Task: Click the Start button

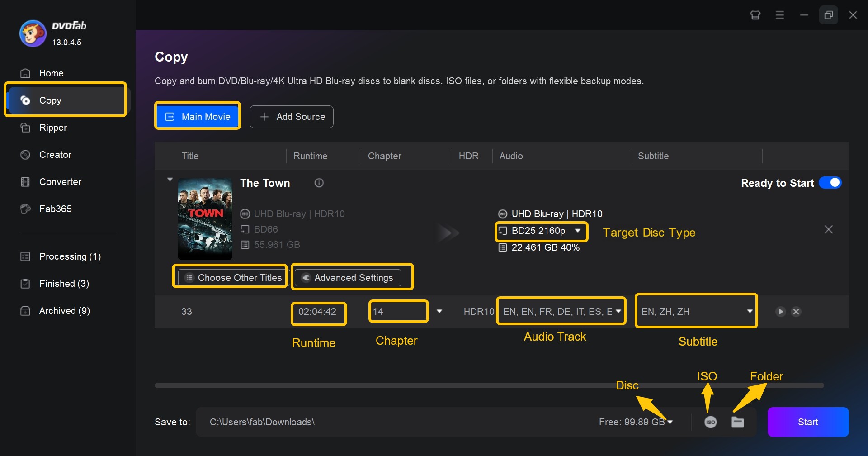Action: pyautogui.click(x=808, y=422)
